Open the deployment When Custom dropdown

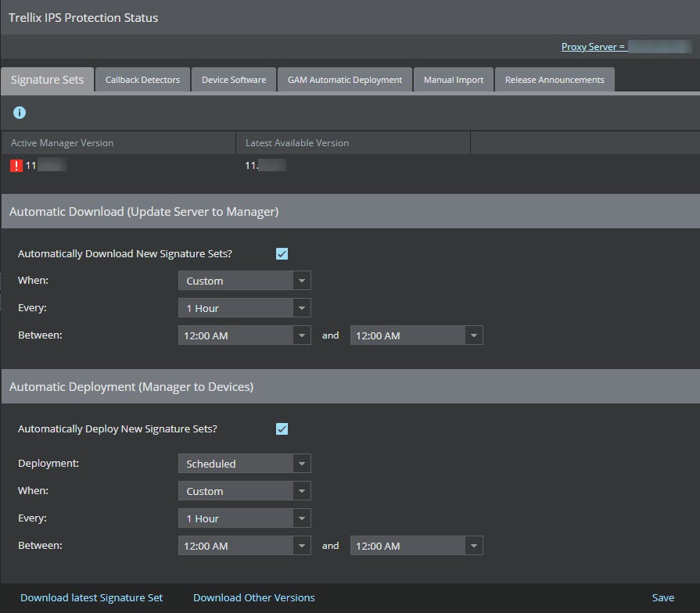(244, 491)
